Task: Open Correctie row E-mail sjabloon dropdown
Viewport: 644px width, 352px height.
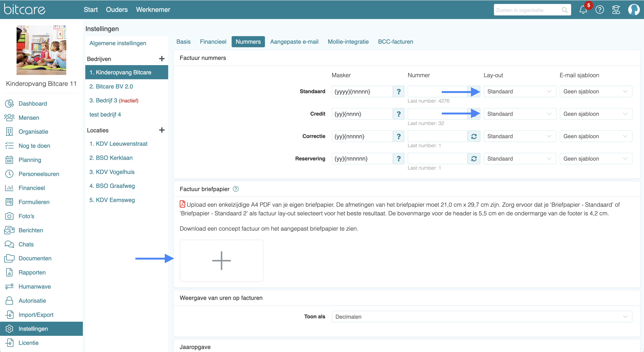Action: (596, 136)
